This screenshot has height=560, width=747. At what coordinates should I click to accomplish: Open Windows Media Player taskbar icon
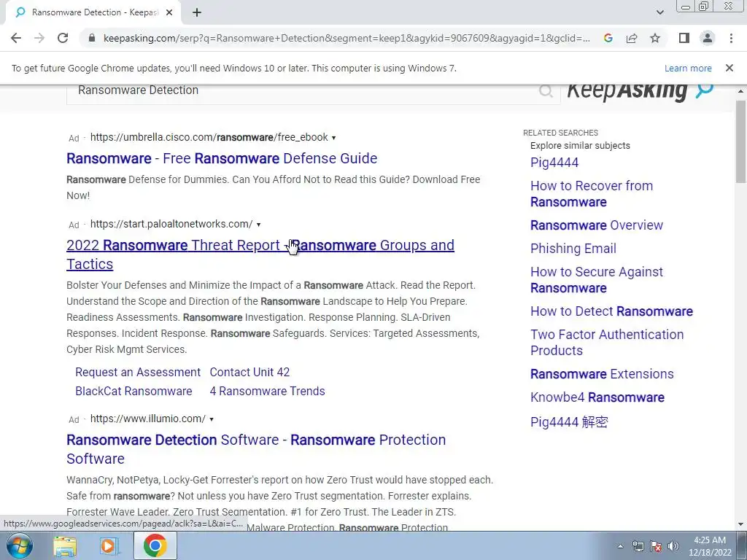(109, 545)
